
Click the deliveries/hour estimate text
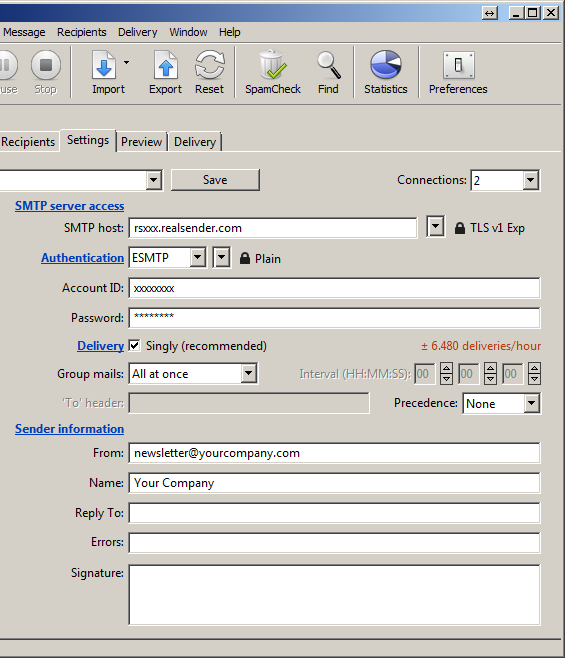481,346
